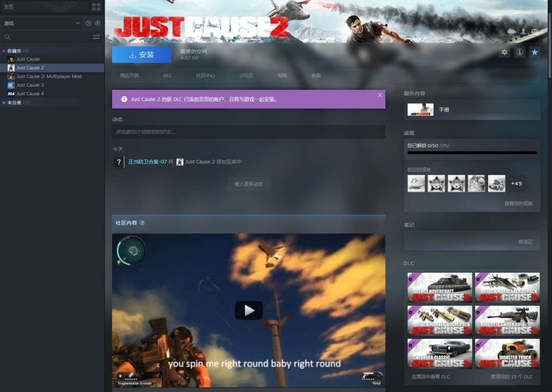This screenshot has width=552, height=392.
Task: Click the manual thumbnail image
Action: click(420, 109)
